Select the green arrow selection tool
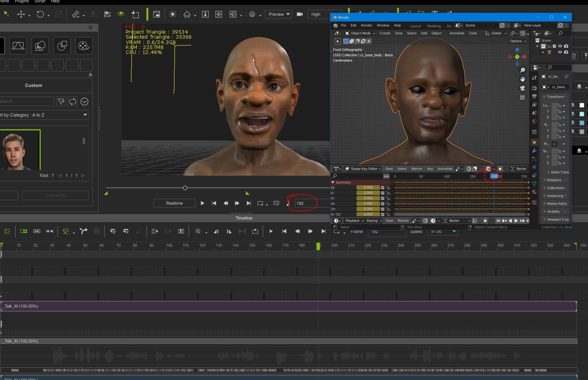This screenshot has height=380, width=588. pos(6,14)
